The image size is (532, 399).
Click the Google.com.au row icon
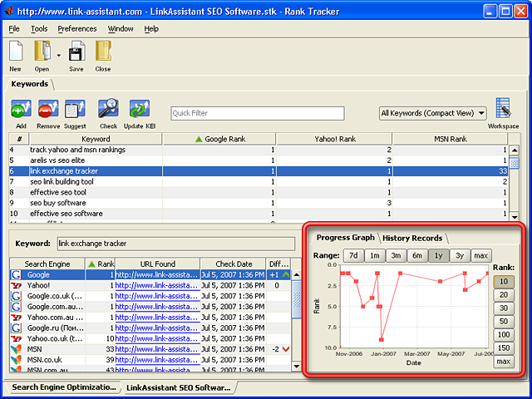tap(16, 307)
